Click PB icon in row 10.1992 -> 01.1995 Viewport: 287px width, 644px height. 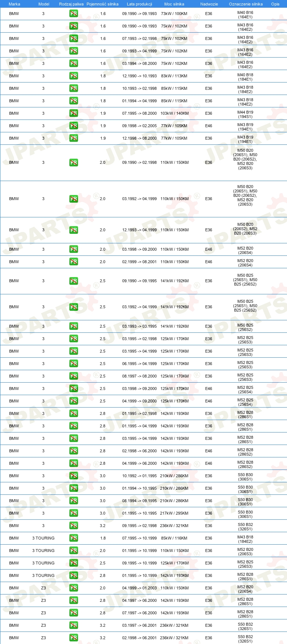pyautogui.click(x=73, y=476)
